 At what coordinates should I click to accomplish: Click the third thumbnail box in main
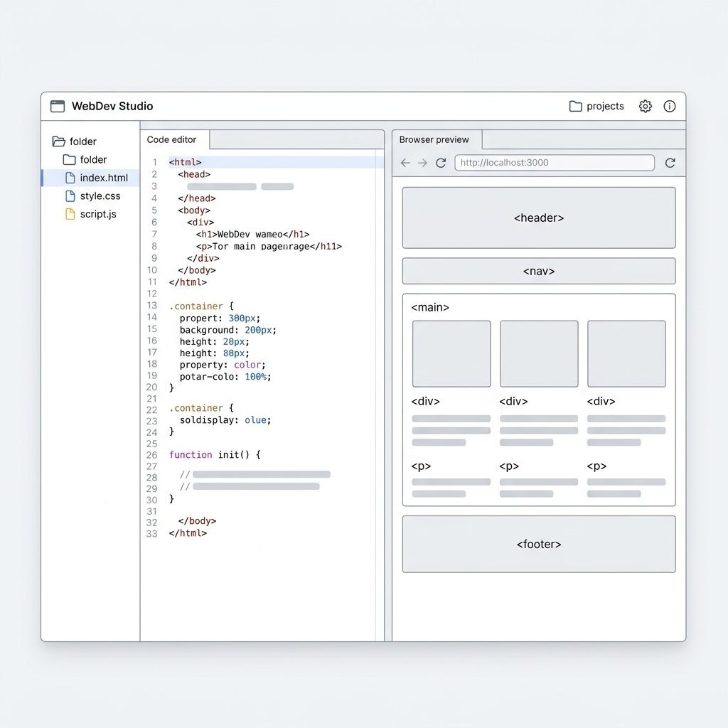tap(626, 354)
